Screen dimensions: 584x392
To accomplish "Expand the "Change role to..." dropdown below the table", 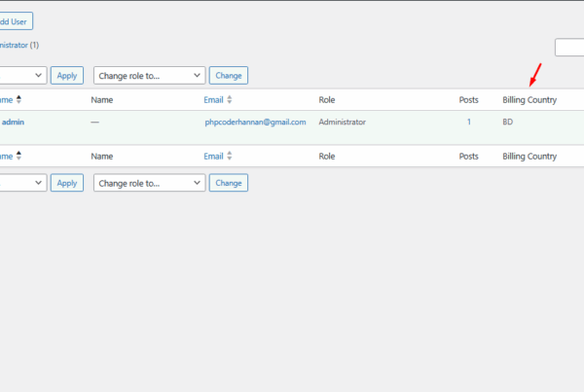I will click(149, 183).
